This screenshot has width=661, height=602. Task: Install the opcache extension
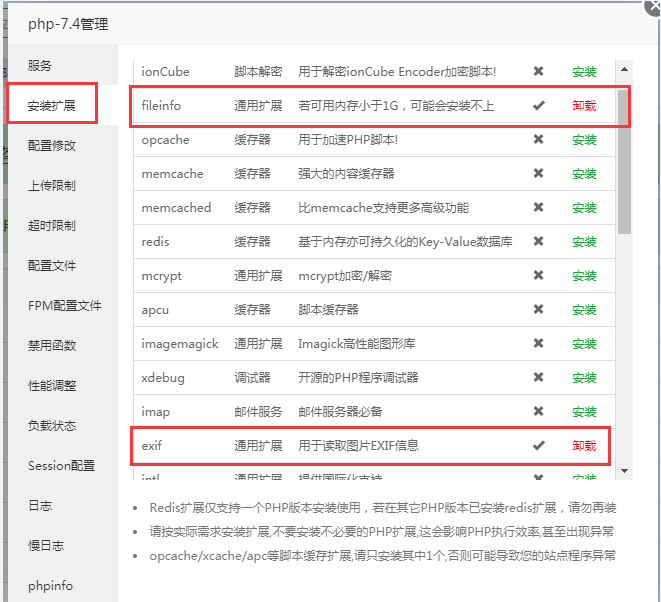click(x=584, y=140)
